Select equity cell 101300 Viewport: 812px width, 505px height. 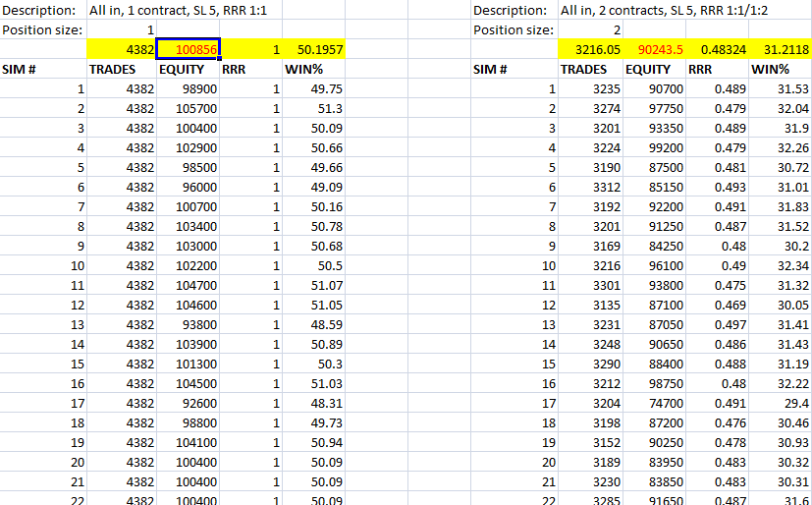coord(188,365)
